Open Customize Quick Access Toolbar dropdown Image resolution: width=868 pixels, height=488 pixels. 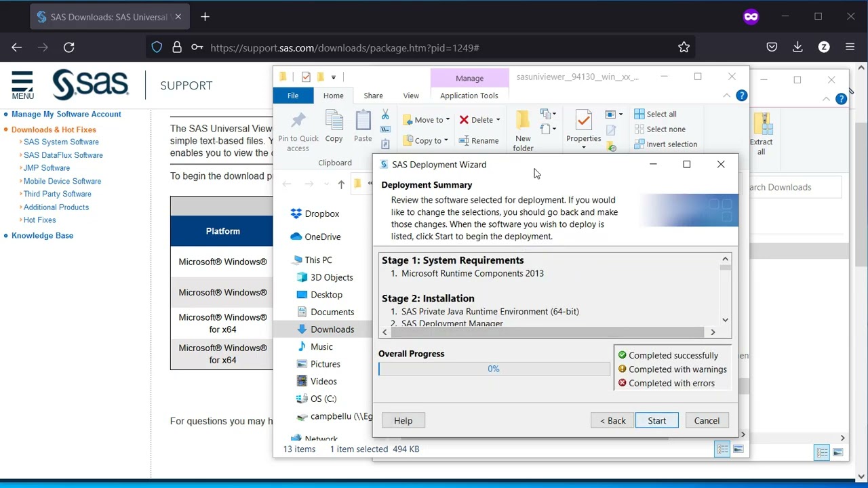pyautogui.click(x=333, y=77)
